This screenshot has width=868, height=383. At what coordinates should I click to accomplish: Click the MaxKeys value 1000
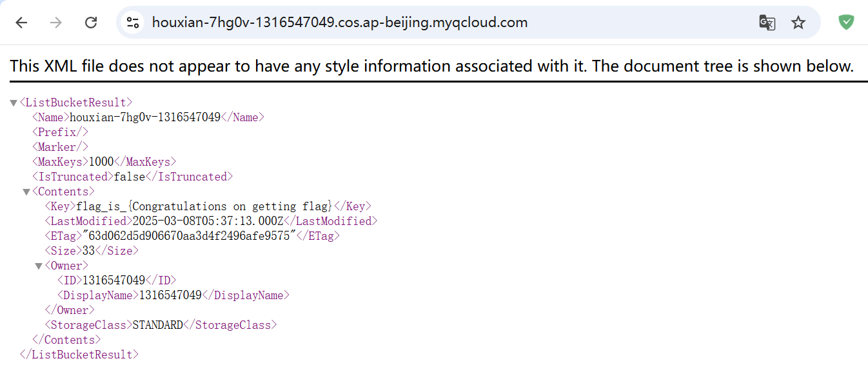[x=101, y=162]
